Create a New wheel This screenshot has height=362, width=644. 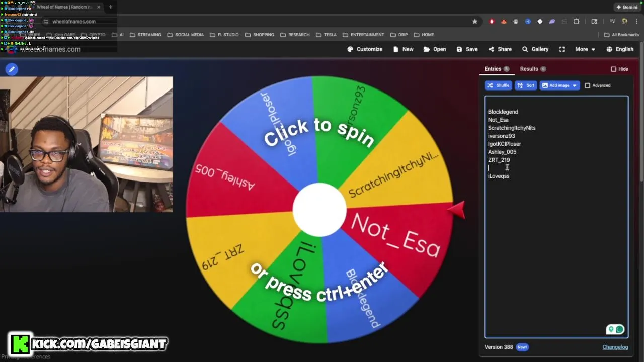click(403, 49)
